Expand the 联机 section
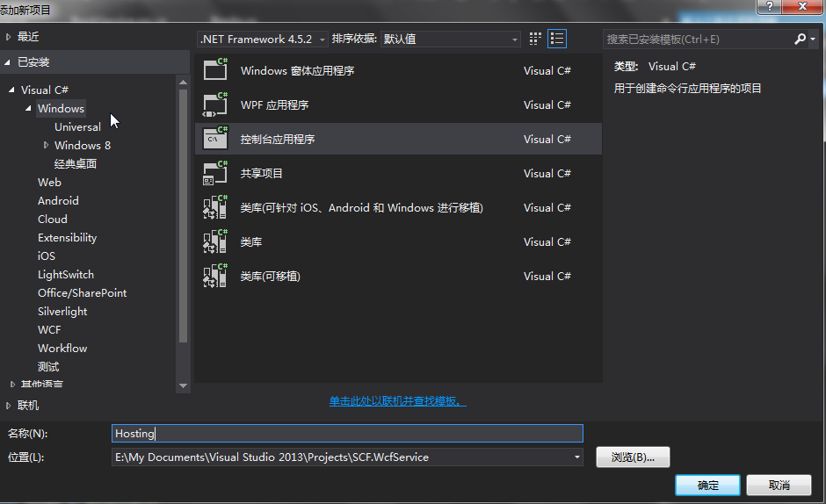 (8, 406)
